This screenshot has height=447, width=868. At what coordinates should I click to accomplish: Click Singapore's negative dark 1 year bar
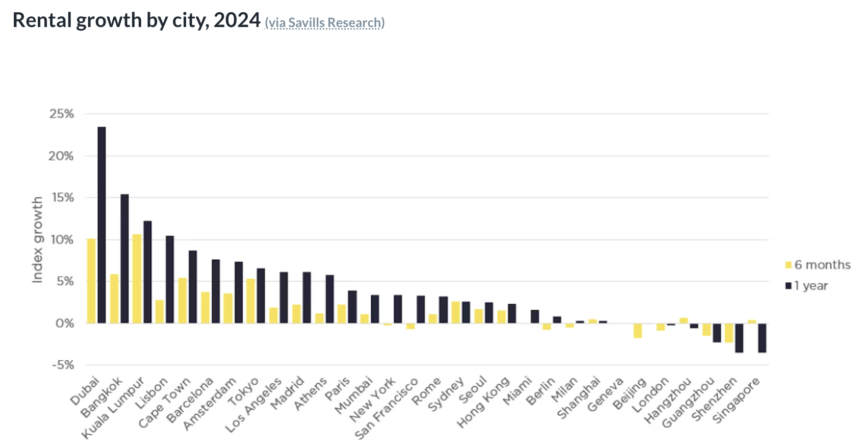click(x=762, y=338)
